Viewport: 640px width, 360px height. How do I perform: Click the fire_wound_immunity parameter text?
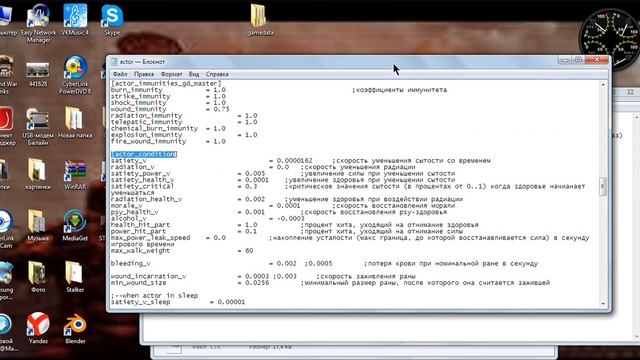coord(149,141)
